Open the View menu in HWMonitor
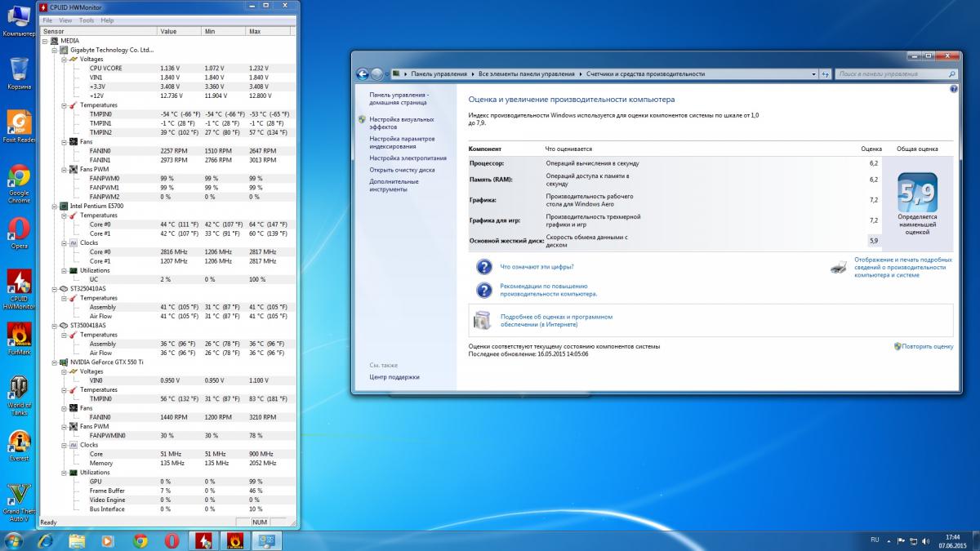The width and height of the screenshot is (980, 551). click(x=65, y=20)
